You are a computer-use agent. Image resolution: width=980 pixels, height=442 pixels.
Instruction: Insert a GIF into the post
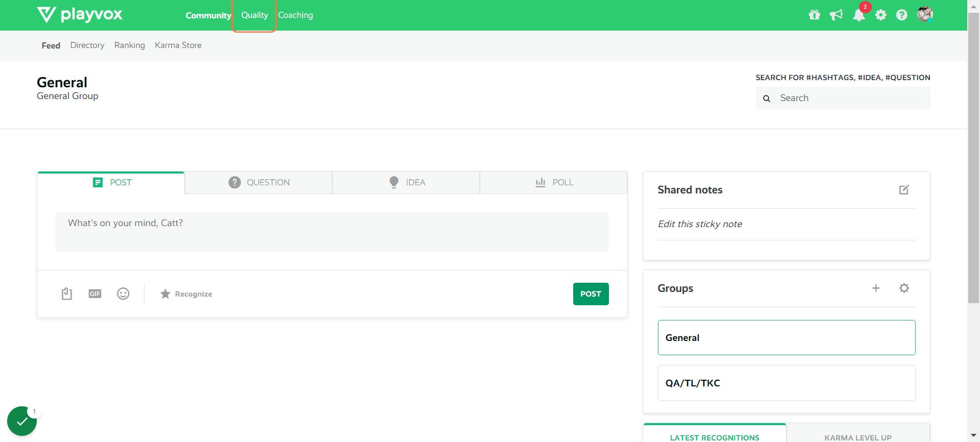[95, 294]
